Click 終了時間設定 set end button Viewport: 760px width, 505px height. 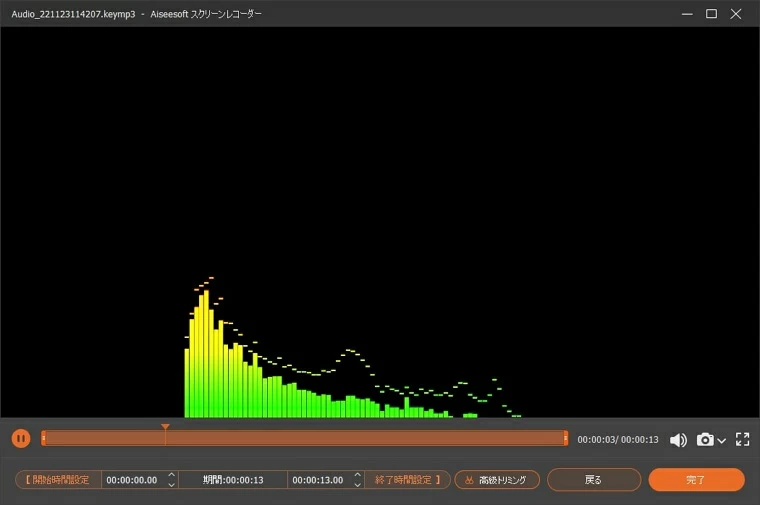[407, 480]
